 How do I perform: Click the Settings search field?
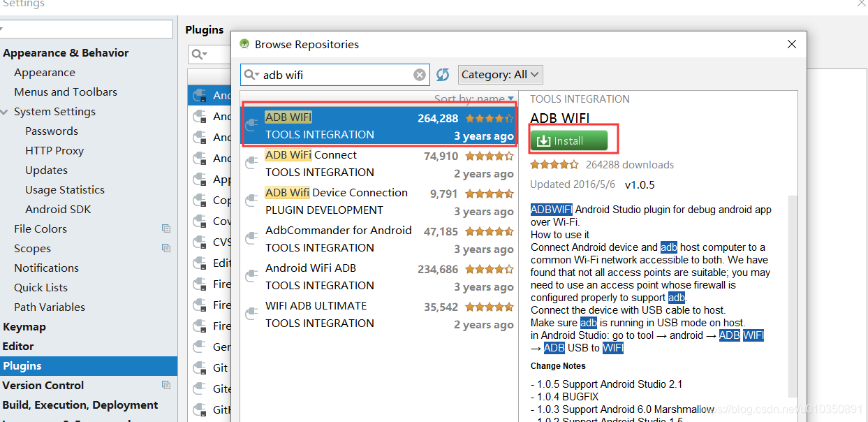pos(86,29)
